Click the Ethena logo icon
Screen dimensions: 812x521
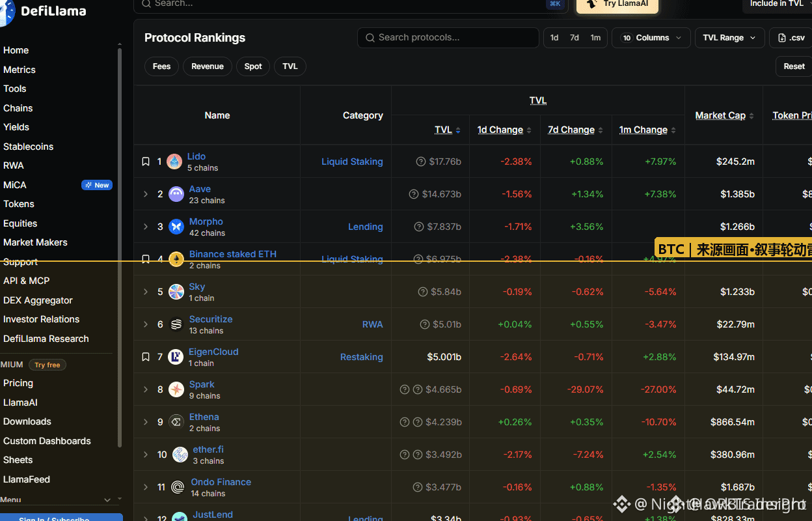(176, 422)
